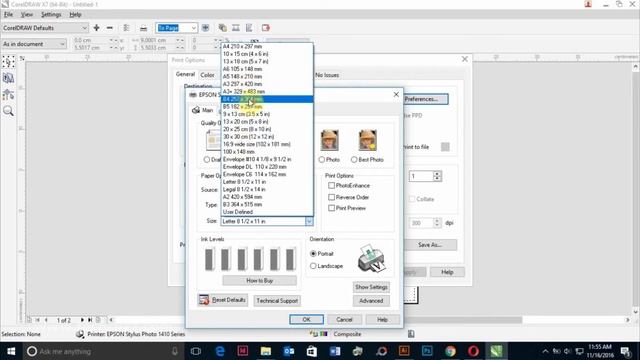This screenshot has height=360, width=640.
Task: Collapse the Size dropdown arrow
Action: [309, 221]
